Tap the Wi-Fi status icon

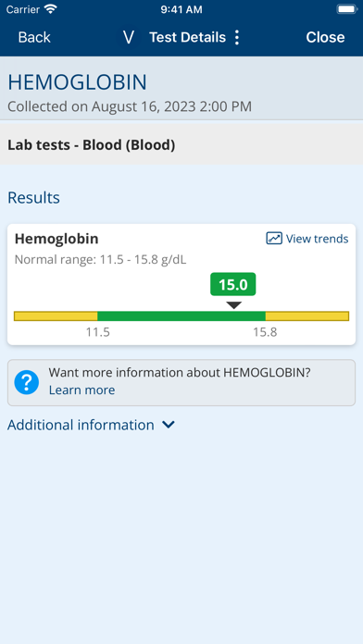[51, 9]
